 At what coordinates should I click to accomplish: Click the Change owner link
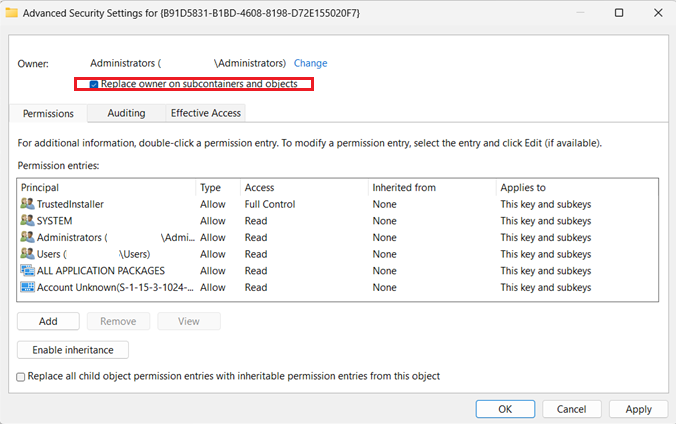(x=310, y=63)
